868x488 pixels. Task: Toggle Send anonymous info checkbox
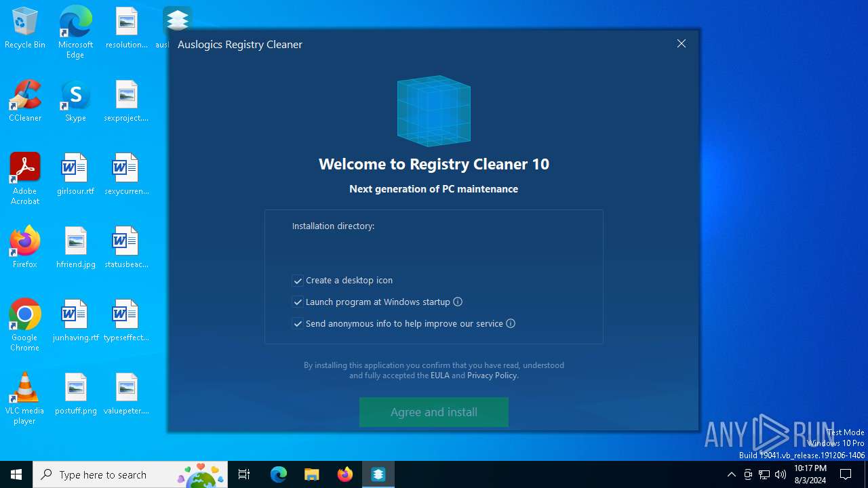point(298,324)
